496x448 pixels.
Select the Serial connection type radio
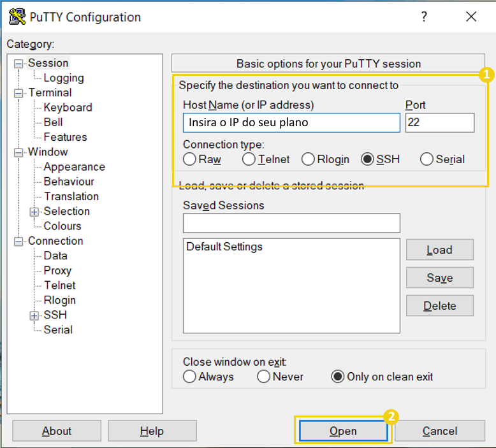(427, 159)
